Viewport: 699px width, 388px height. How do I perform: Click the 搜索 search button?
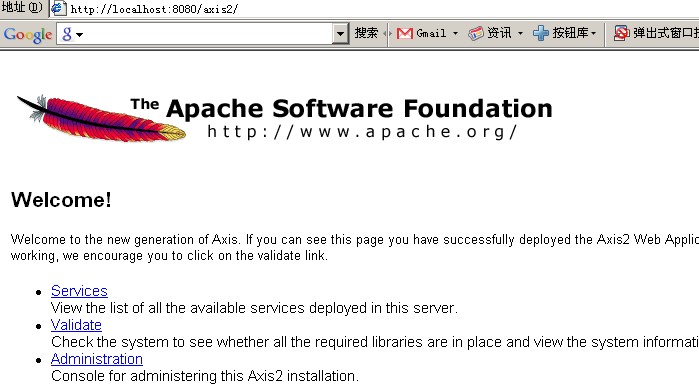click(x=366, y=33)
